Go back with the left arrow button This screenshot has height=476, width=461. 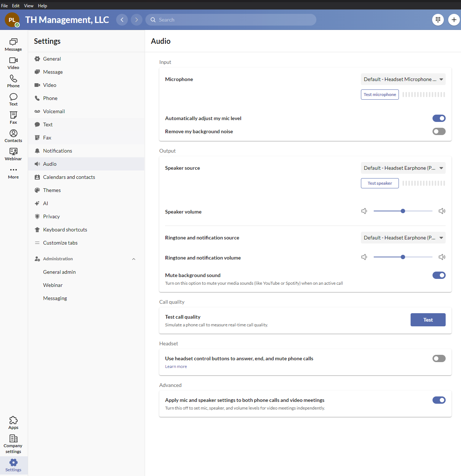click(122, 20)
